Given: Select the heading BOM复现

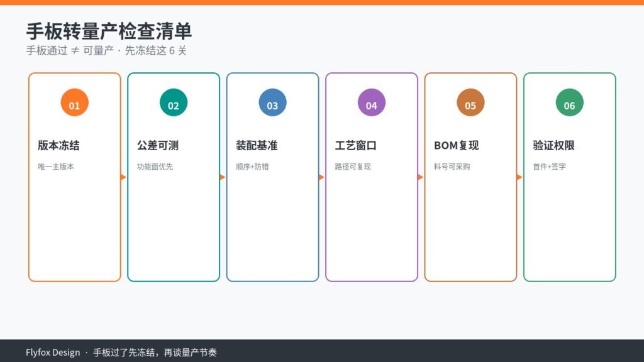Looking at the screenshot, I should point(457,145).
